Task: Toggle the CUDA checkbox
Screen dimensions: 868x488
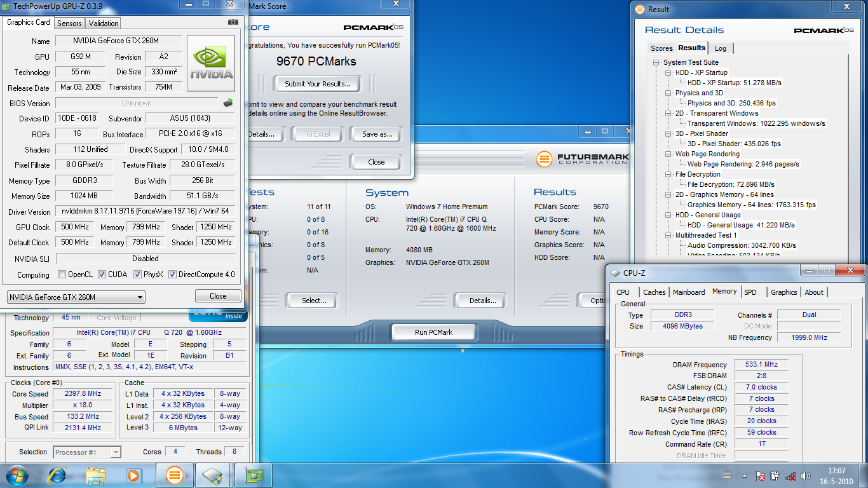Action: [102, 274]
